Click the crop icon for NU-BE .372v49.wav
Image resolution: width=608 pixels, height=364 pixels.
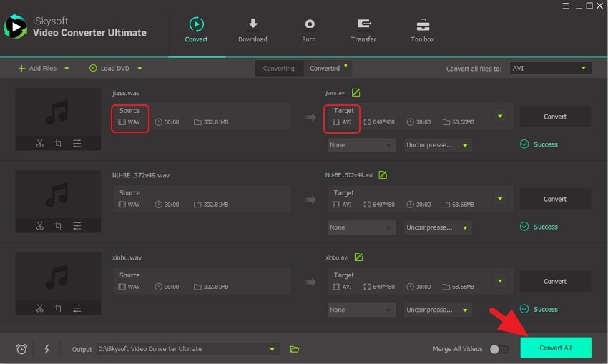click(x=58, y=225)
